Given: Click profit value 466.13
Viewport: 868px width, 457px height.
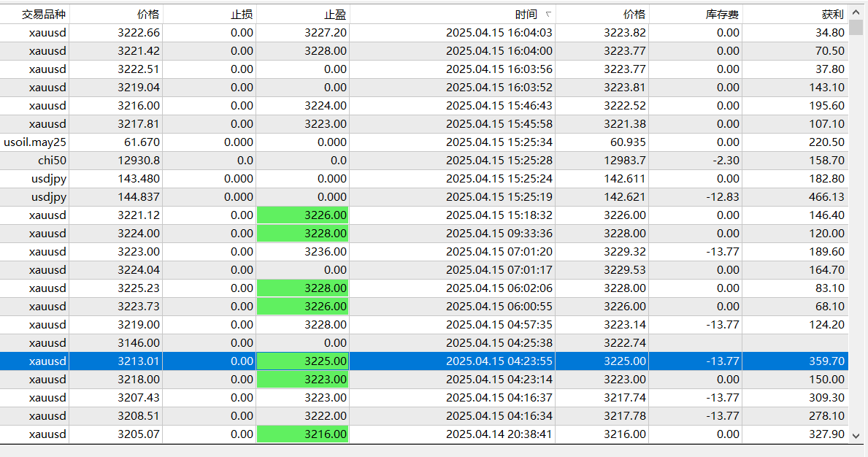Looking at the screenshot, I should point(826,197).
